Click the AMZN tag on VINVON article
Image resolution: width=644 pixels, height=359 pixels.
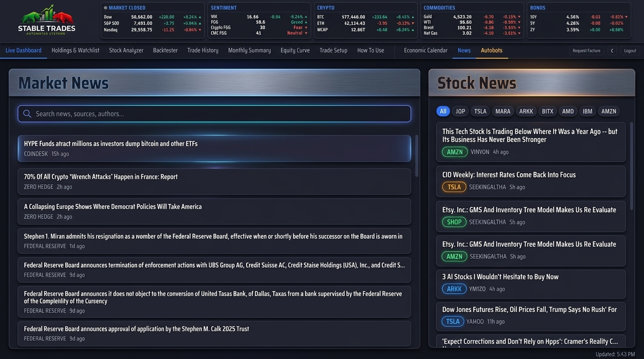(x=454, y=152)
